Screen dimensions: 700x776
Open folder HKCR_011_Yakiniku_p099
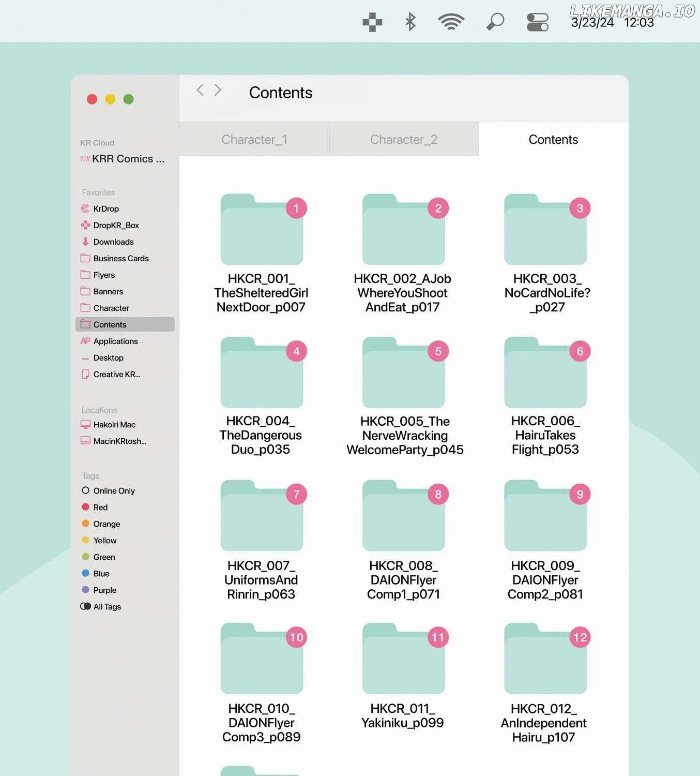click(x=404, y=659)
